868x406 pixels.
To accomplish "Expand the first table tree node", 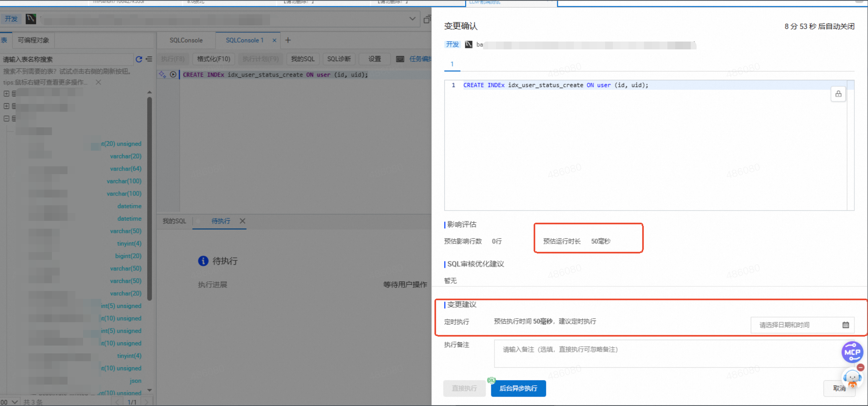I will 6,94.
